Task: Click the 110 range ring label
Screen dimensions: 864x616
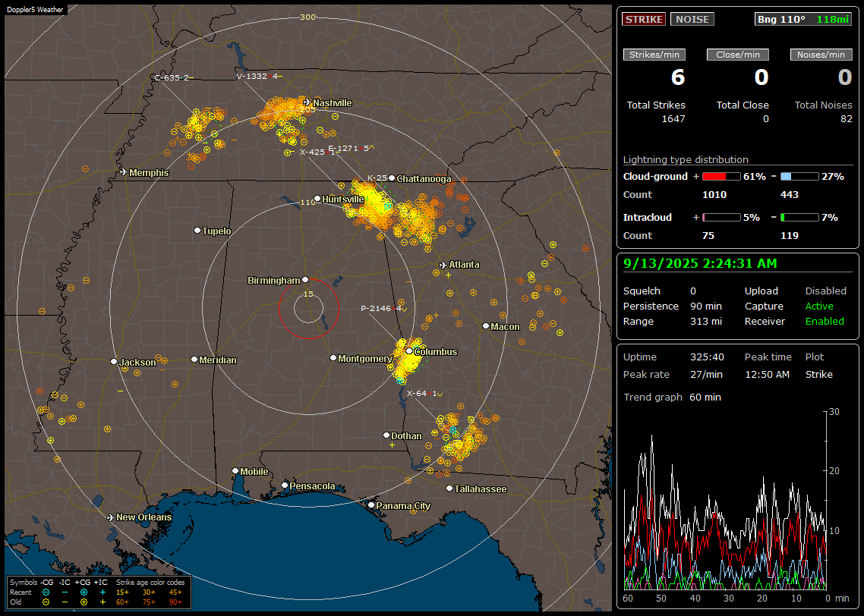Action: point(308,202)
